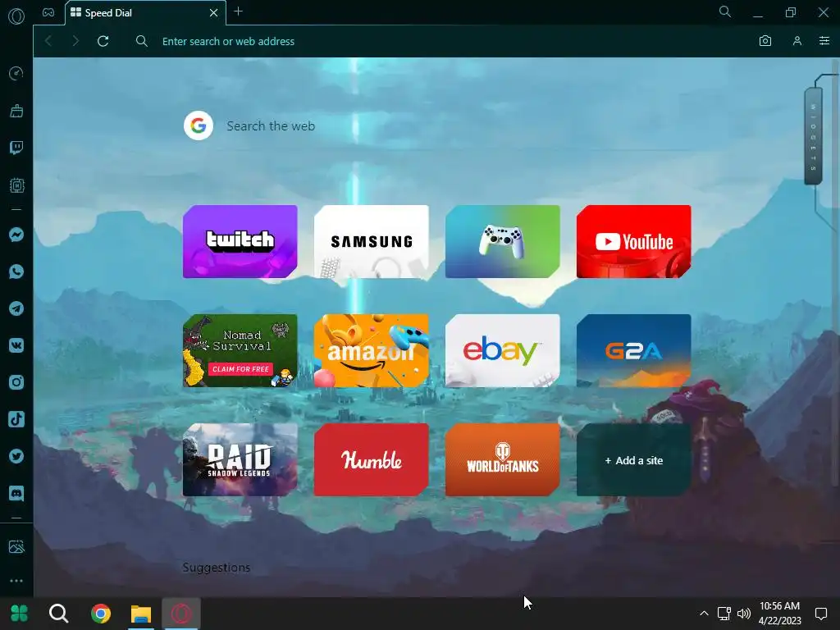Image resolution: width=840 pixels, height=630 pixels.
Task: Open the game controller speed dial tile
Action: [503, 242]
